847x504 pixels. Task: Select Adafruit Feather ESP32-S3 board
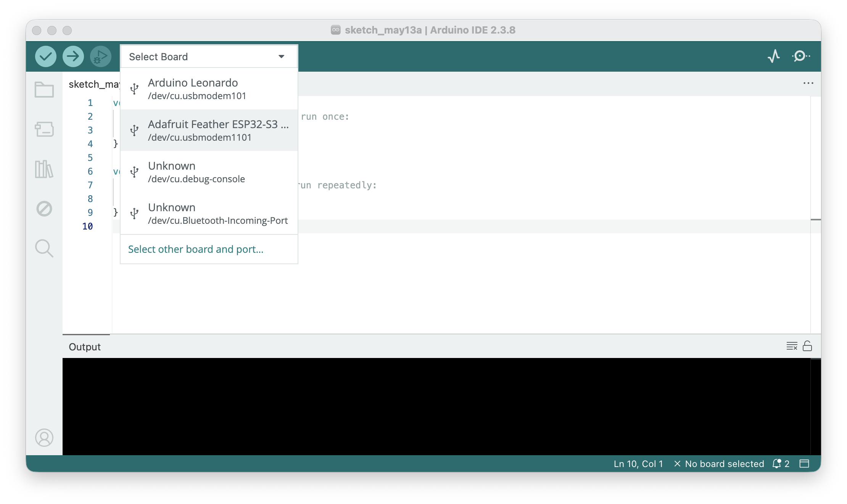[x=209, y=130]
